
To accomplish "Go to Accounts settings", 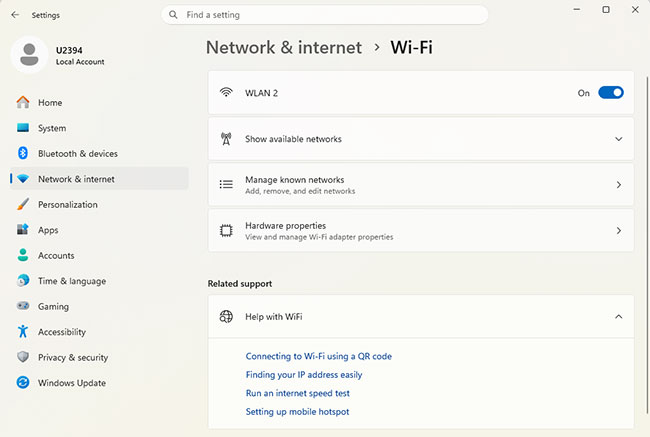I will pos(99,255).
